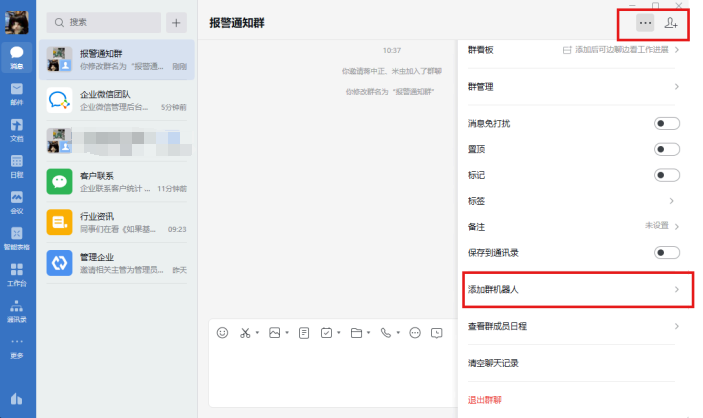Screen dimensions: 703x418
Task: Click the image send icon
Action: [x=274, y=333]
